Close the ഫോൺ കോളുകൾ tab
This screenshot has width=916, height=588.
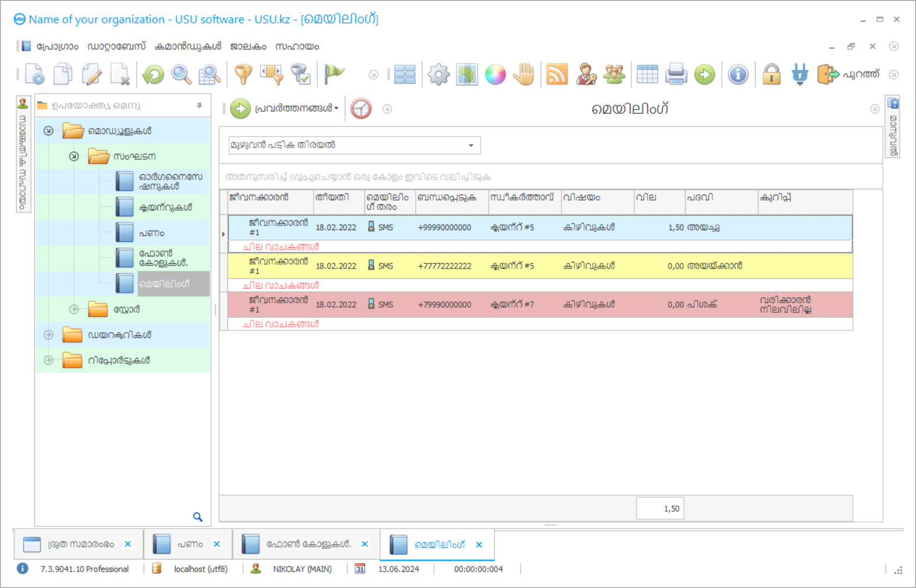(364, 544)
